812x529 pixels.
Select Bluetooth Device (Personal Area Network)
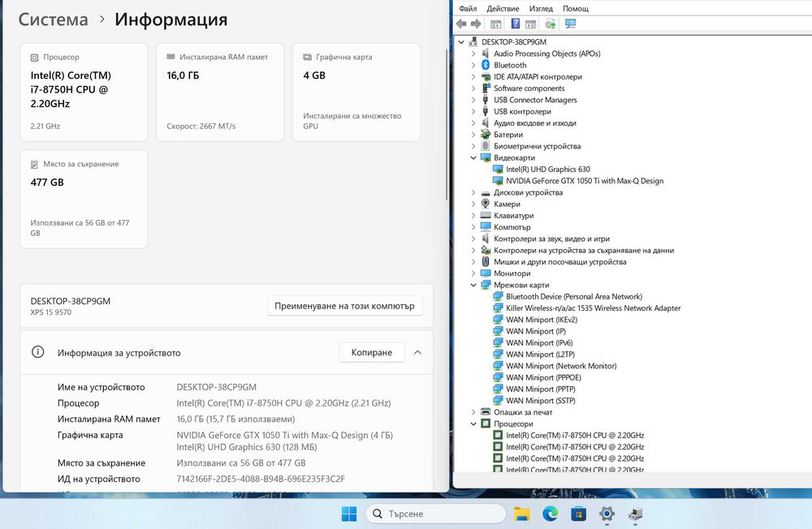pos(574,297)
